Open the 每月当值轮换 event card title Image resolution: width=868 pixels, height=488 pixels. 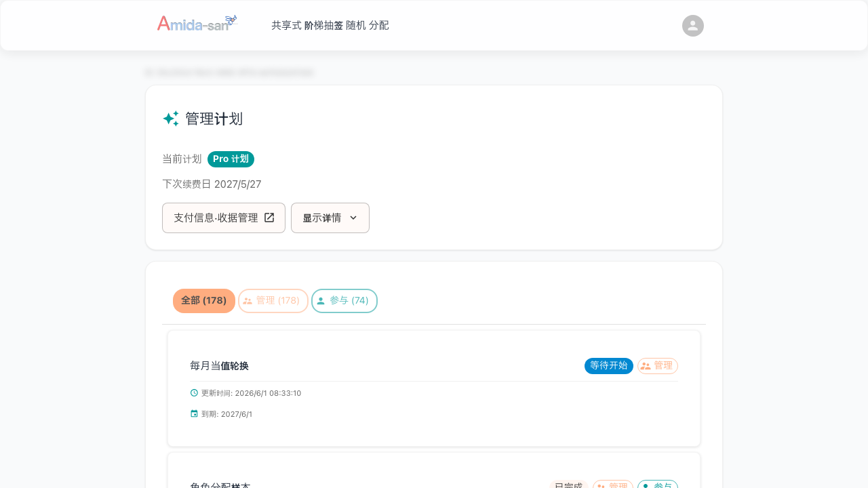219,366
